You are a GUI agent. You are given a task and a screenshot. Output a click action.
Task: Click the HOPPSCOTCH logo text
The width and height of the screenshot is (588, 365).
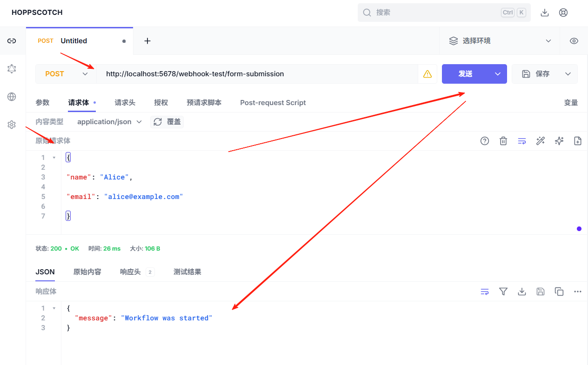[x=37, y=13]
